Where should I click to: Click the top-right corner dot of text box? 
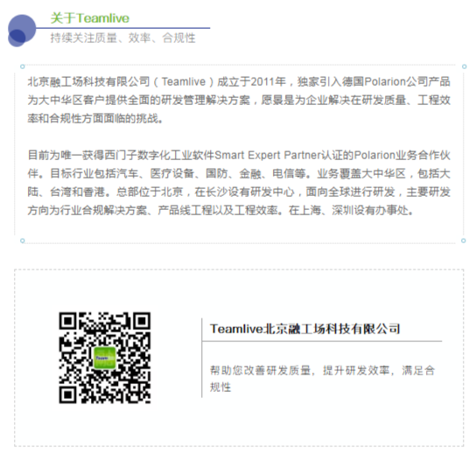pos(464,66)
